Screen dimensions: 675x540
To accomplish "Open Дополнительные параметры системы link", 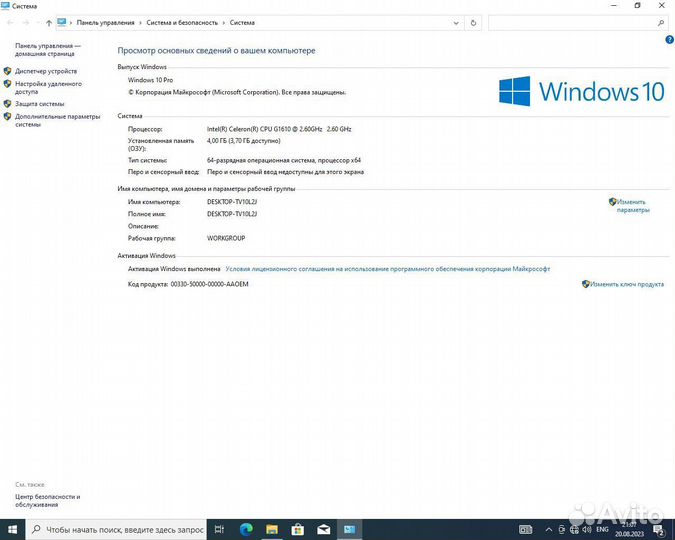I will [57, 120].
